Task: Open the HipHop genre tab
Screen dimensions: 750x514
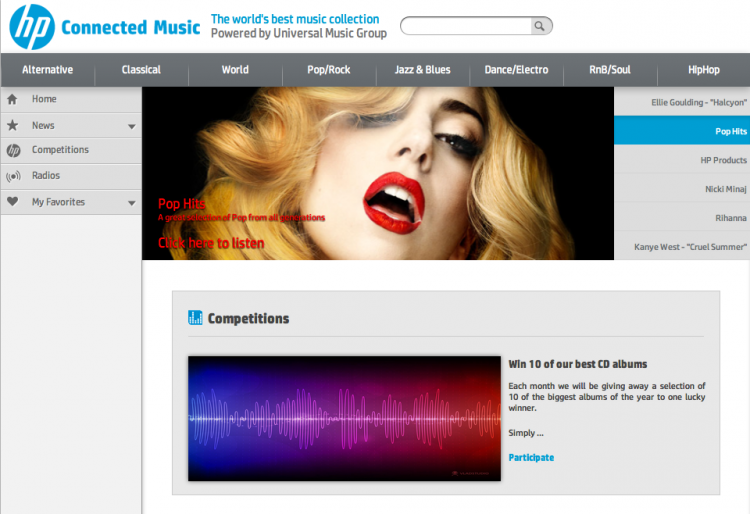Action: (x=704, y=70)
